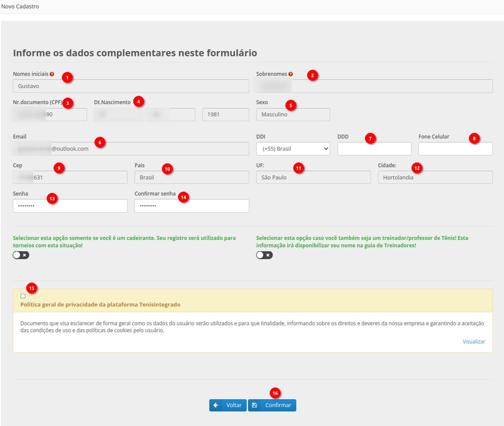
Task: Click the Sexo field showing Masculino
Action: [293, 115]
